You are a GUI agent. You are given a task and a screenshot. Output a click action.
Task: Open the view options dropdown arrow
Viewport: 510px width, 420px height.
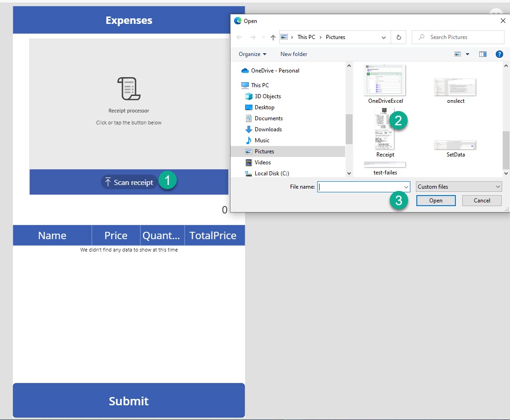(x=467, y=54)
